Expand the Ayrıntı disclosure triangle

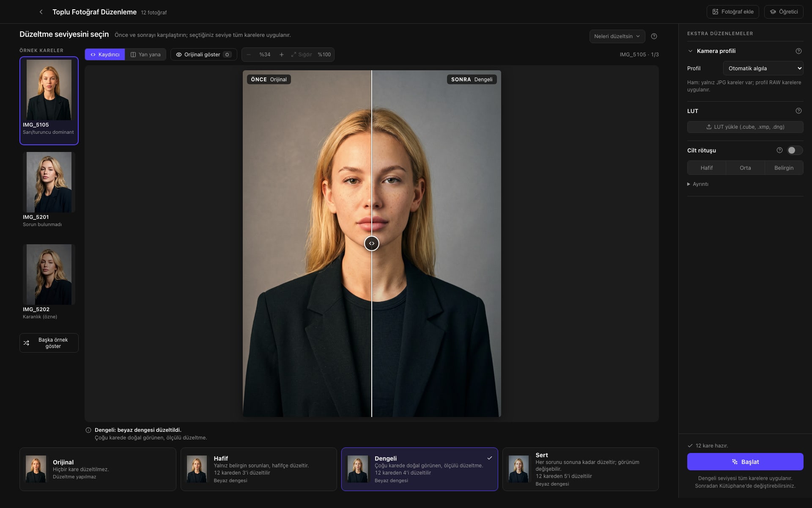click(x=697, y=184)
